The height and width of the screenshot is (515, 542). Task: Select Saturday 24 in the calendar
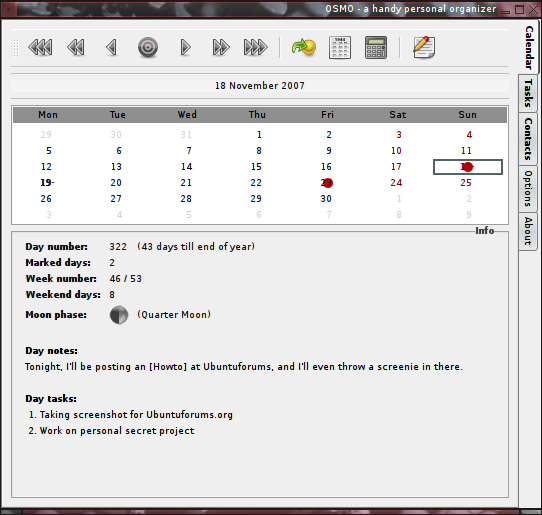coord(396,182)
